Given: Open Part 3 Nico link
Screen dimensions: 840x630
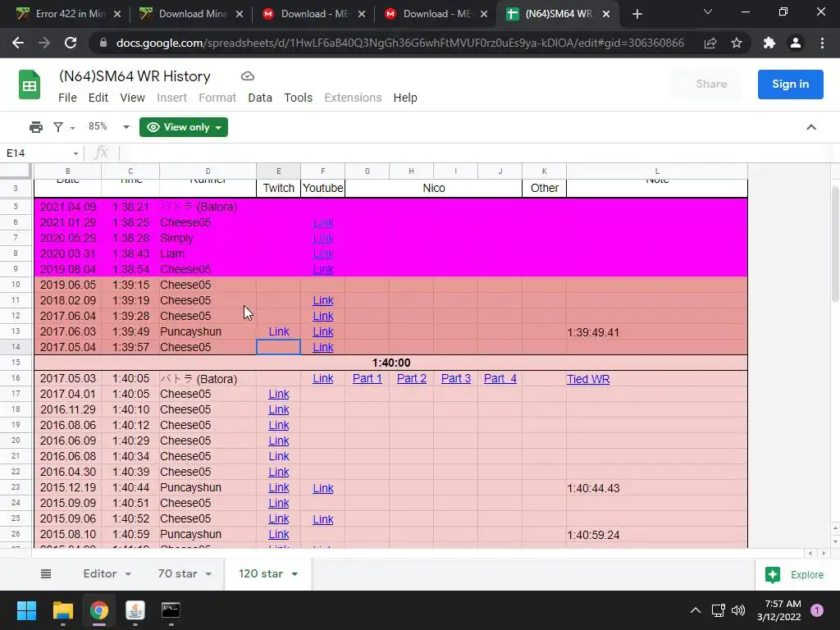Looking at the screenshot, I should [456, 378].
